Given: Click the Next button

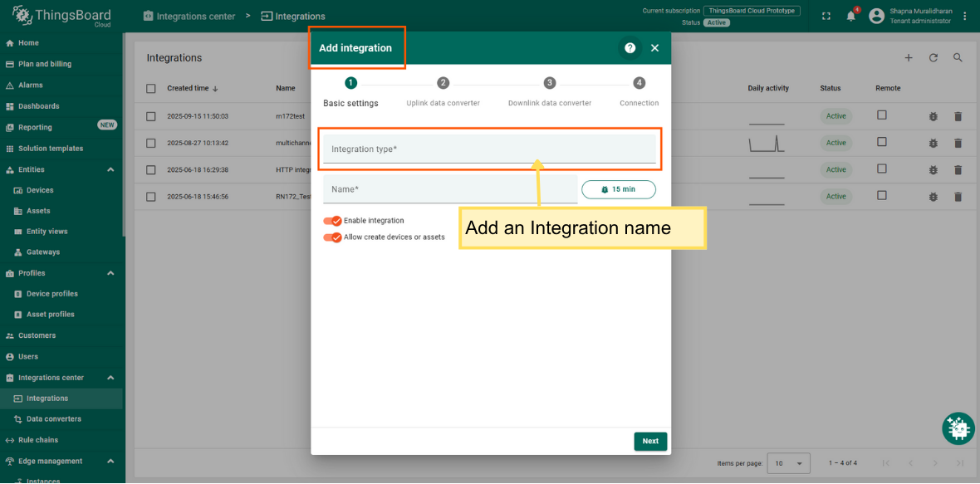Looking at the screenshot, I should click(x=650, y=442).
